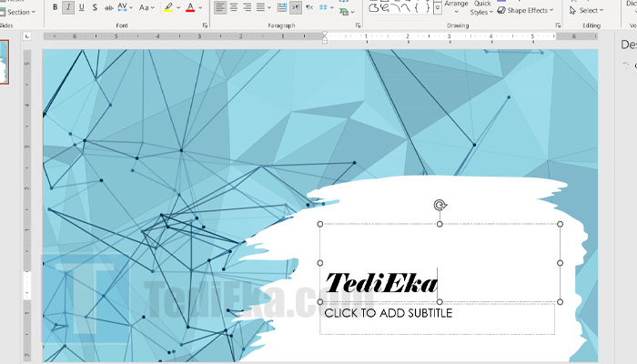The width and height of the screenshot is (637, 364).
Task: Apply red font color
Action: click(190, 7)
